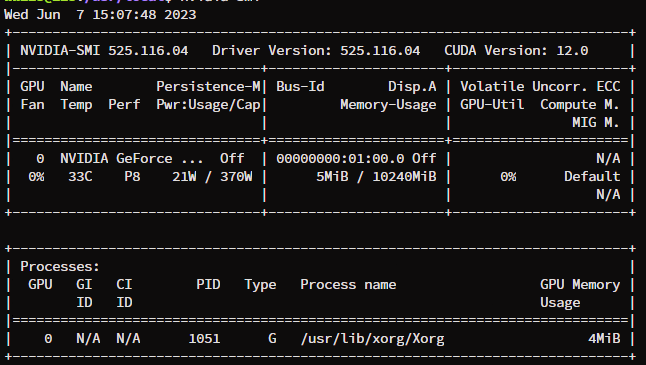
Task: Click the 'Processes:' section label
Action: 60,267
